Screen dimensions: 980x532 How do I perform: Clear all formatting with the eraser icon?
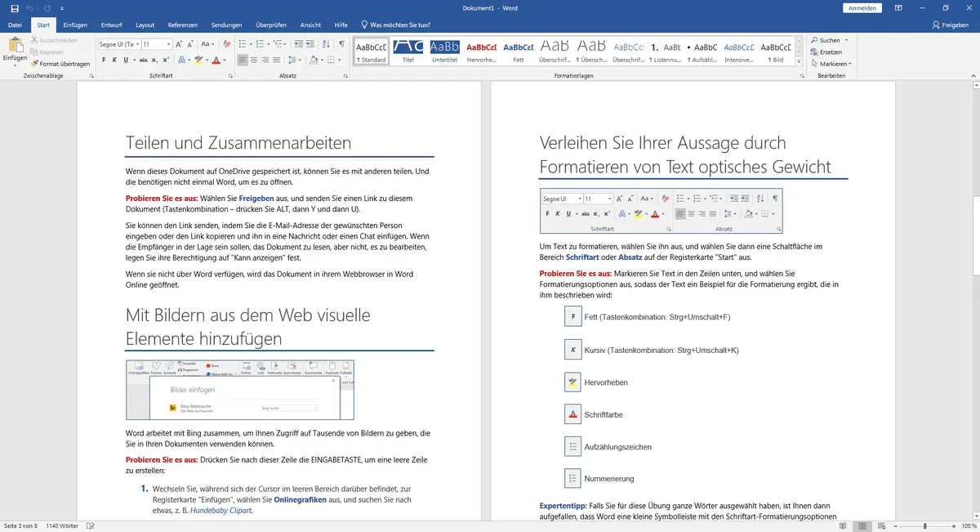coord(227,44)
